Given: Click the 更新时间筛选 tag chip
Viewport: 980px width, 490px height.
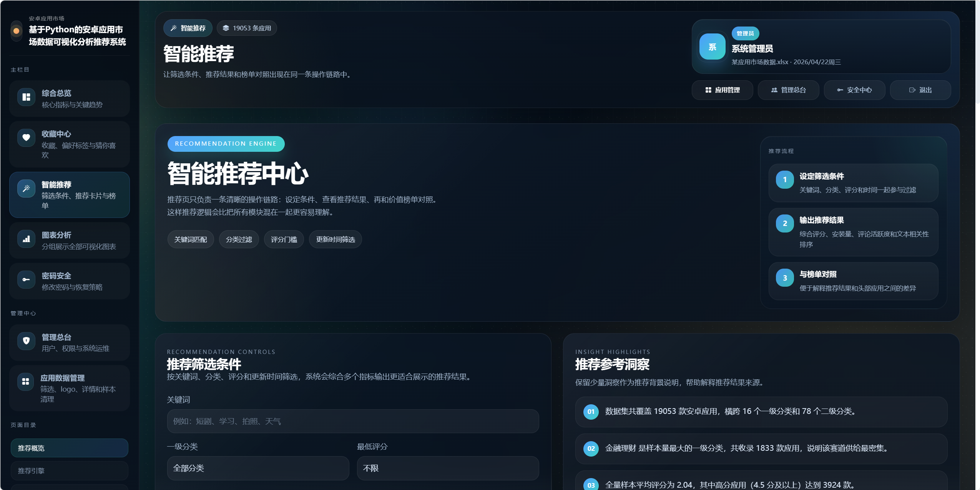Looking at the screenshot, I should click(x=335, y=239).
